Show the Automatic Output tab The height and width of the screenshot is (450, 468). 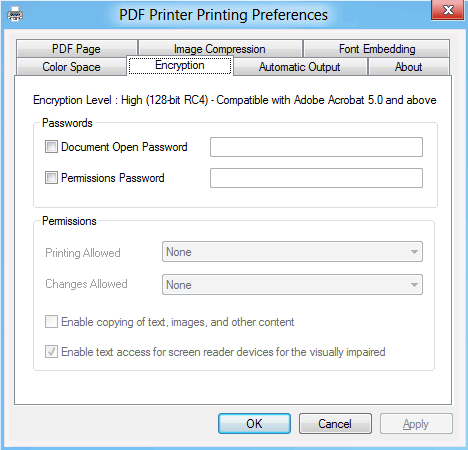[300, 67]
